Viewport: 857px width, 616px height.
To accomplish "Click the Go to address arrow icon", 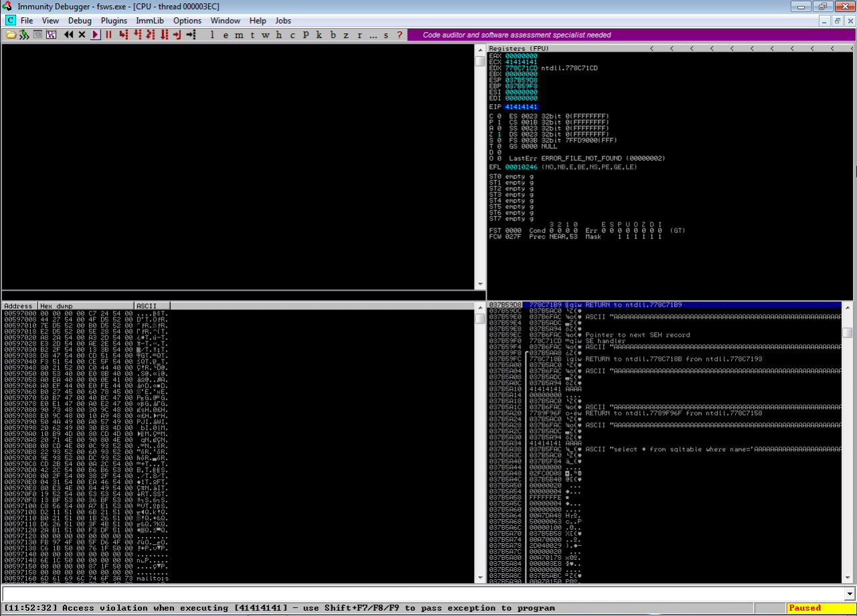I will (x=191, y=35).
